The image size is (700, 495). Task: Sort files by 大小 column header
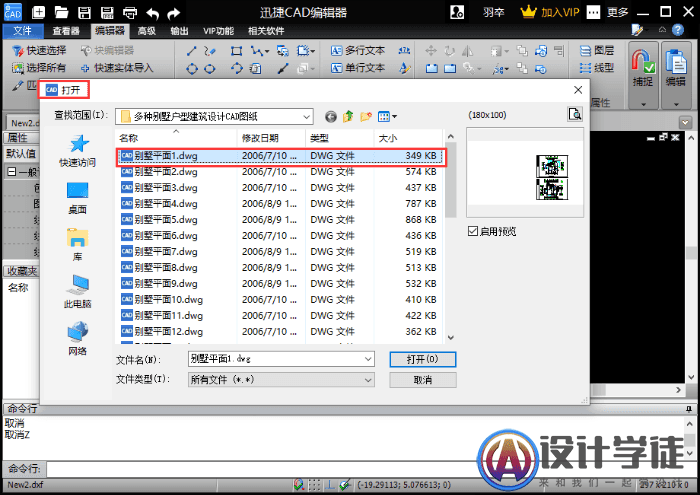408,138
